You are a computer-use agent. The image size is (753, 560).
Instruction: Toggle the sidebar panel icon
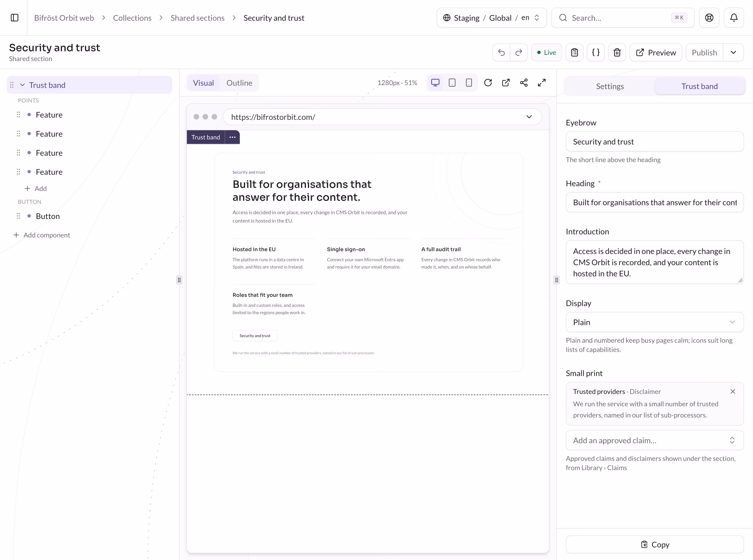tap(15, 18)
